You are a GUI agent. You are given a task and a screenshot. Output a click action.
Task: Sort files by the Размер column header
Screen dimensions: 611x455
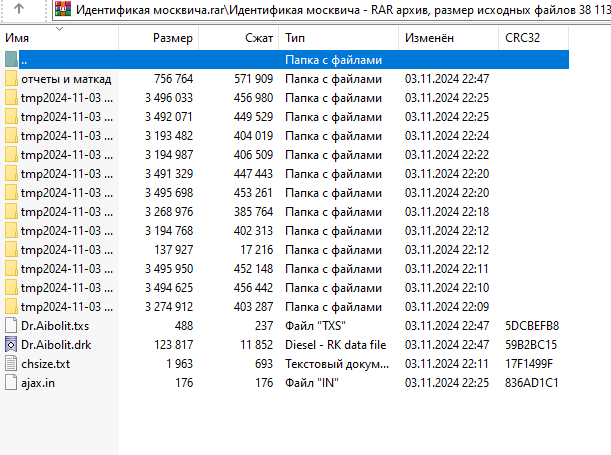(159, 38)
